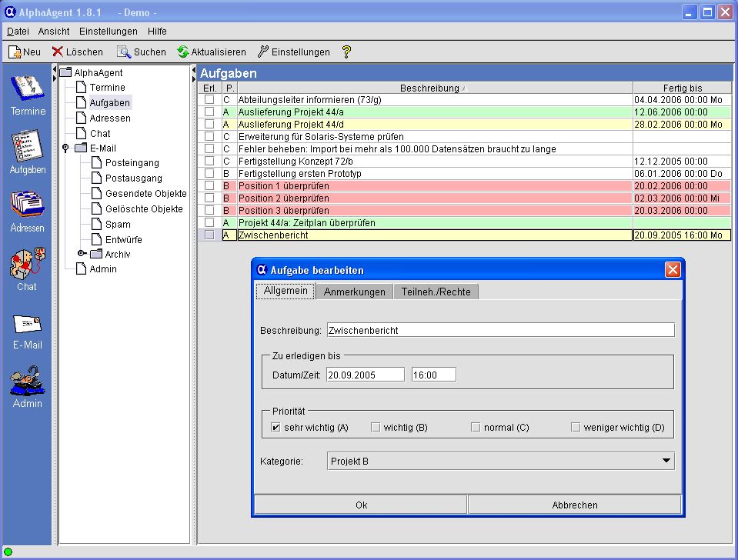Collapse the E-Mail tree node
Viewport: 738px width, 560px height.
click(x=66, y=148)
